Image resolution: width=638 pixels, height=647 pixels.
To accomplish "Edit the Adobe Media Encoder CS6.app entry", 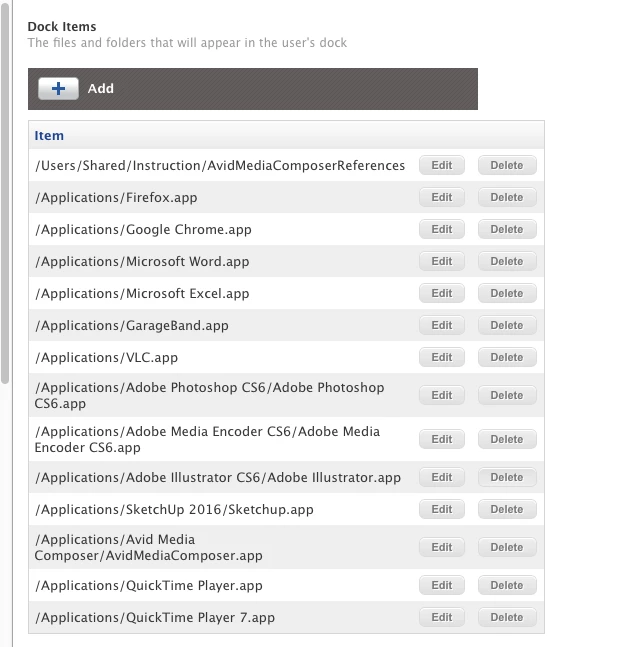I will (442, 439).
